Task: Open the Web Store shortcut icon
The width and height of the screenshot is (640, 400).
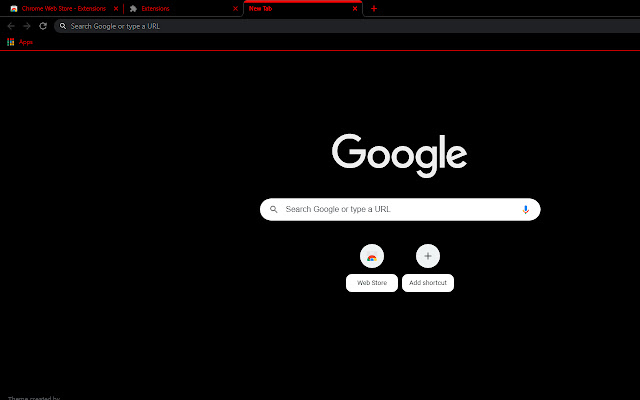Action: [x=372, y=256]
